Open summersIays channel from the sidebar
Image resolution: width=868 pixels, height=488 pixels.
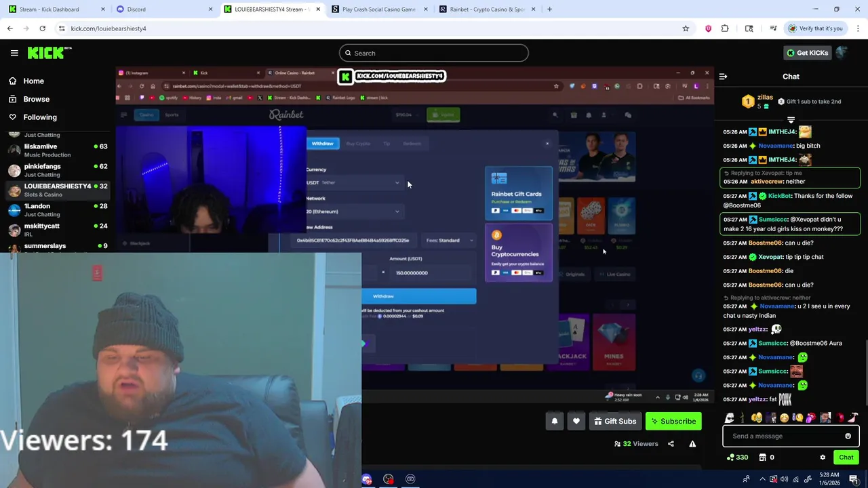pyautogui.click(x=57, y=246)
